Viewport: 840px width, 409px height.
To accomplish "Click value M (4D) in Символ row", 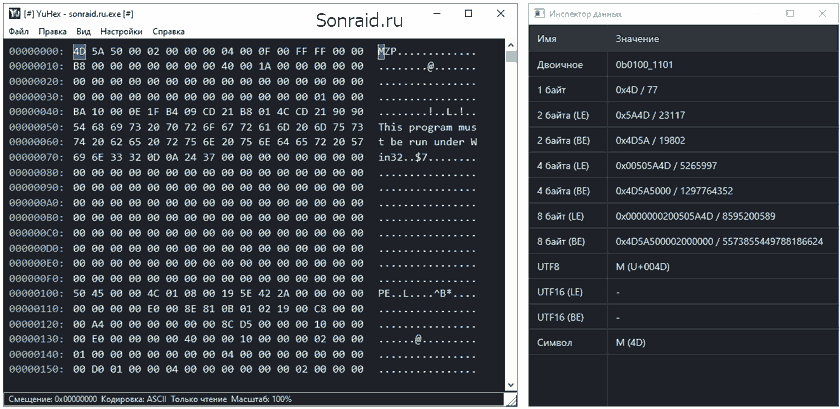I will coord(631,343).
